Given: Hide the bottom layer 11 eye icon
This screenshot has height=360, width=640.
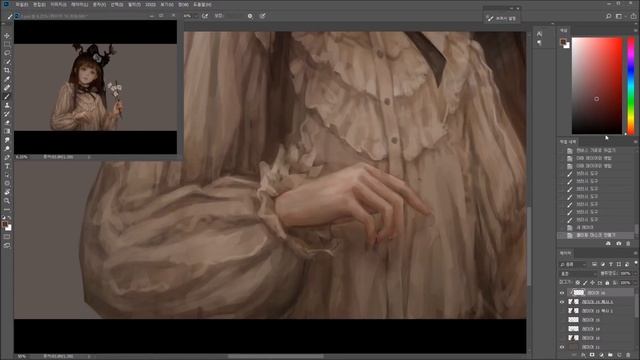Looking at the screenshot, I should click(x=562, y=347).
